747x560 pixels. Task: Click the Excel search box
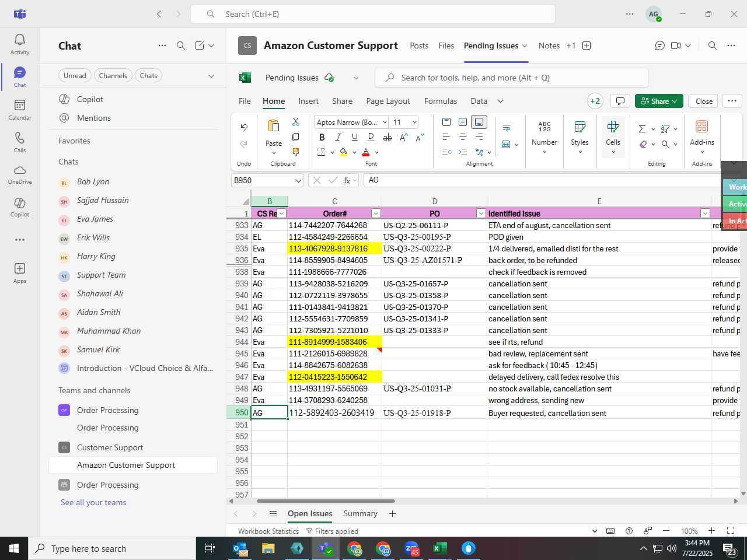tap(511, 78)
